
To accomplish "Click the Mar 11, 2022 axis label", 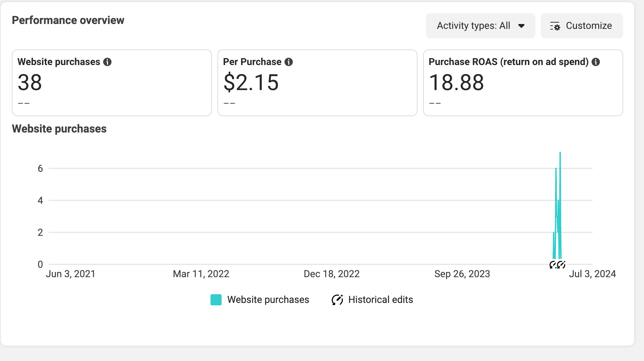I will 201,274.
